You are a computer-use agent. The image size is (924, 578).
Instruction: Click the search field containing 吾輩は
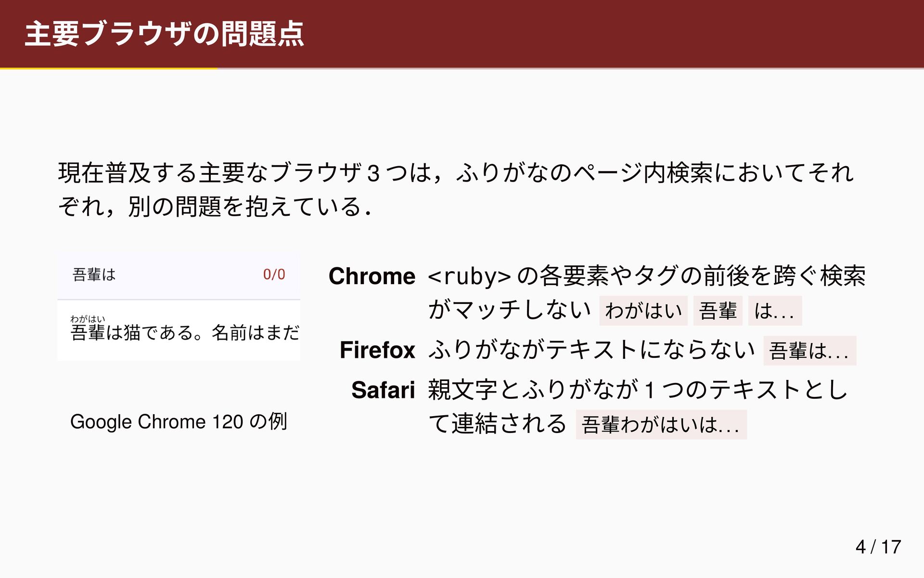click(x=179, y=275)
